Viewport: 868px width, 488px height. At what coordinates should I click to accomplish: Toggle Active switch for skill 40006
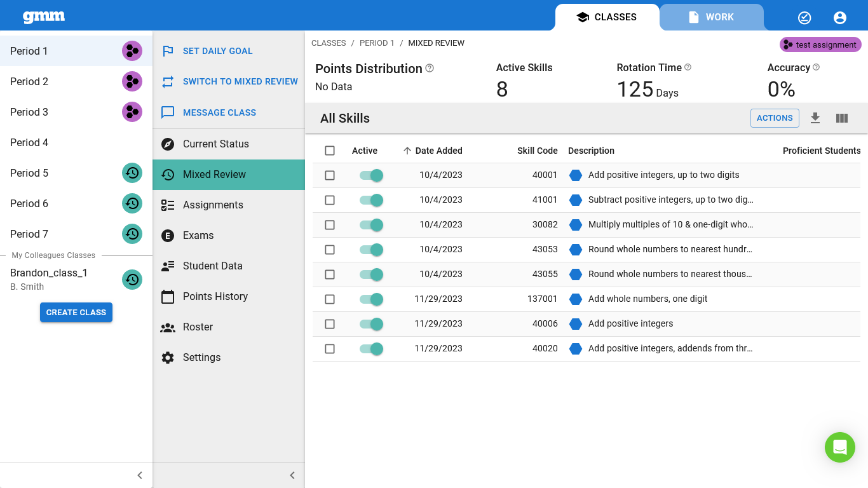[x=371, y=324]
